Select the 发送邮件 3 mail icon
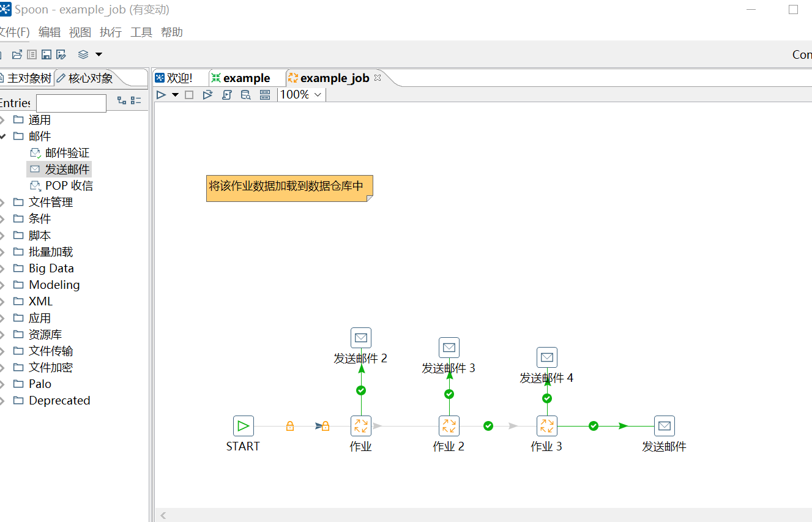 [449, 348]
